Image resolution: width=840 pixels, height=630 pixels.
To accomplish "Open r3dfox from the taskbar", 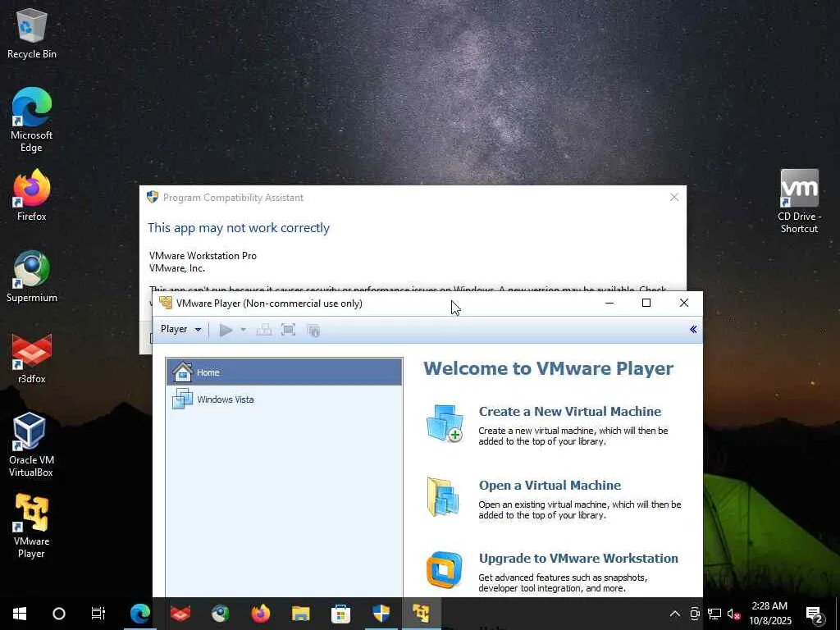I will coord(180,614).
